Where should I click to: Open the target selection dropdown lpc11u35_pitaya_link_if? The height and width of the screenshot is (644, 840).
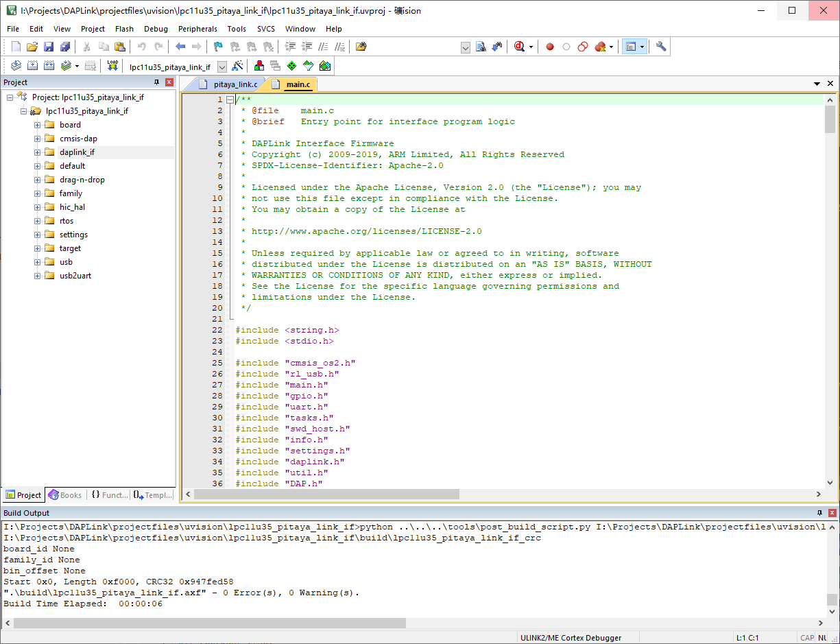click(x=222, y=67)
